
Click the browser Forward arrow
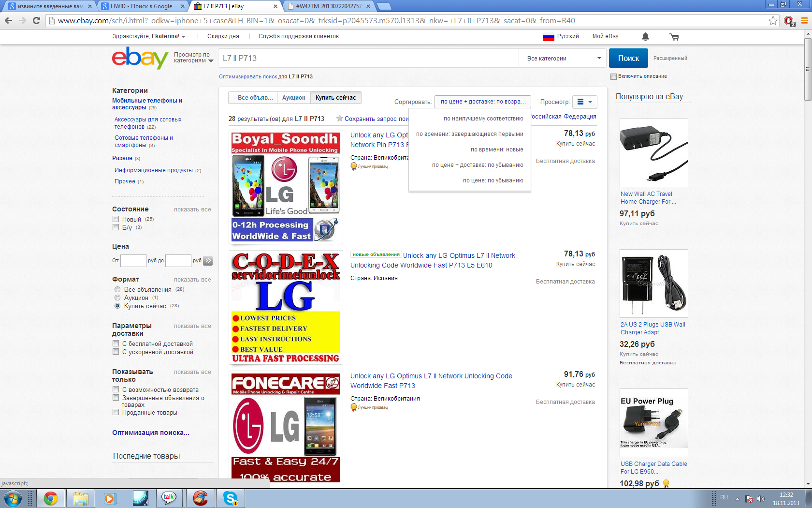pos(22,20)
